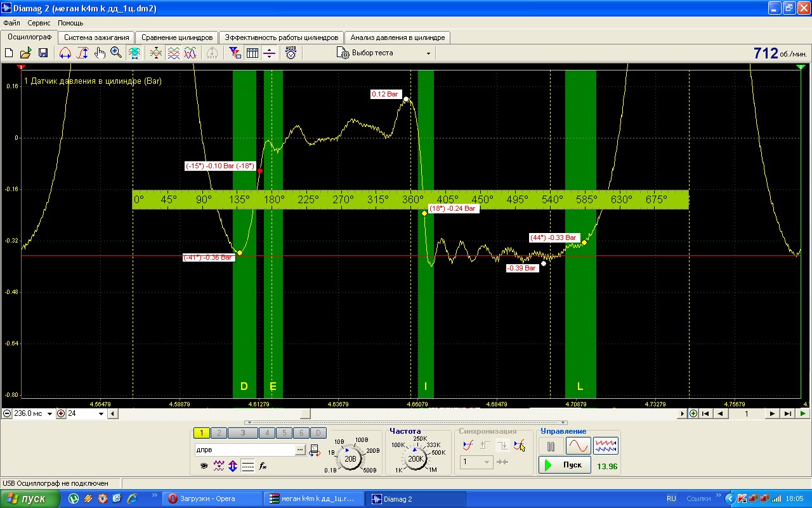This screenshot has width=812, height=508.
Task: Open the synchronization channel dropdown showing 1
Action: tap(476, 462)
